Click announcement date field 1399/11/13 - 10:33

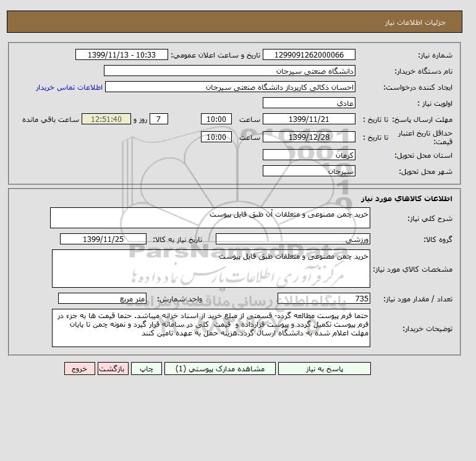pyautogui.click(x=121, y=54)
